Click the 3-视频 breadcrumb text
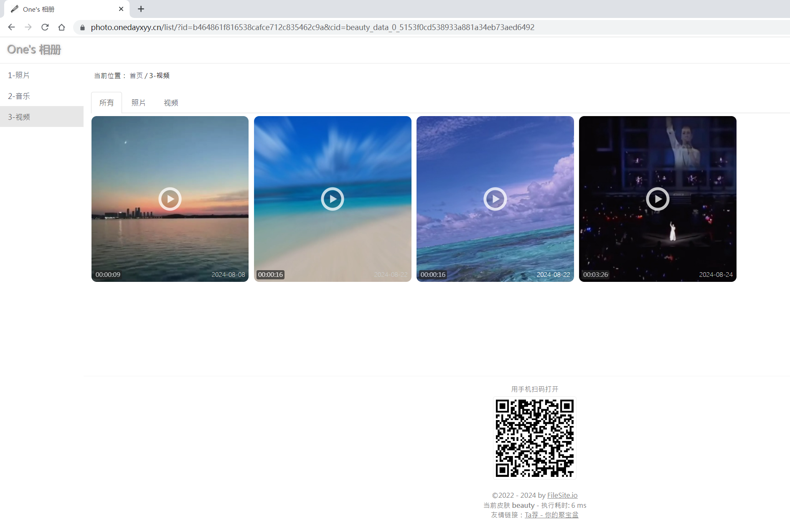This screenshot has height=532, width=790. point(159,76)
